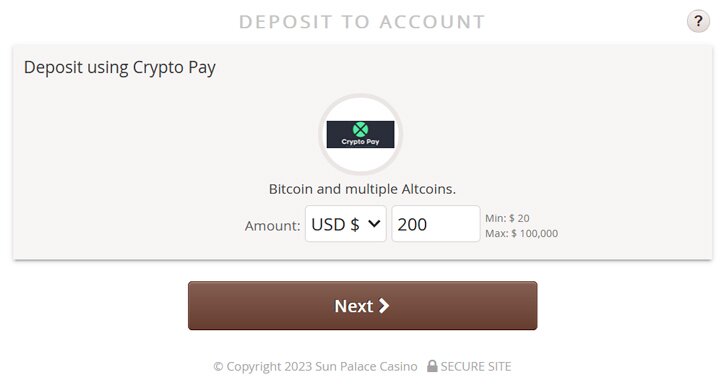Click the Max: $ 100,000 limit text
724x386 pixels.
pyautogui.click(x=521, y=234)
